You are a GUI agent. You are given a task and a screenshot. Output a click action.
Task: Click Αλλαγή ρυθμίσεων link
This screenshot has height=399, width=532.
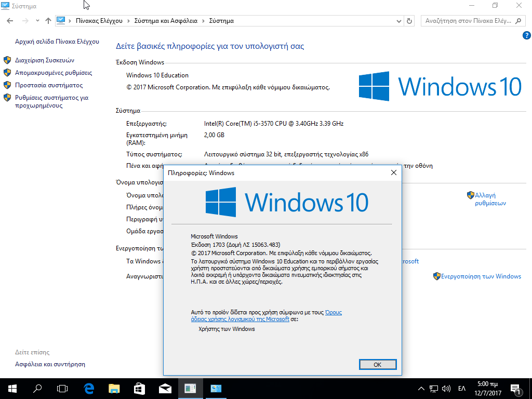tap(490, 199)
